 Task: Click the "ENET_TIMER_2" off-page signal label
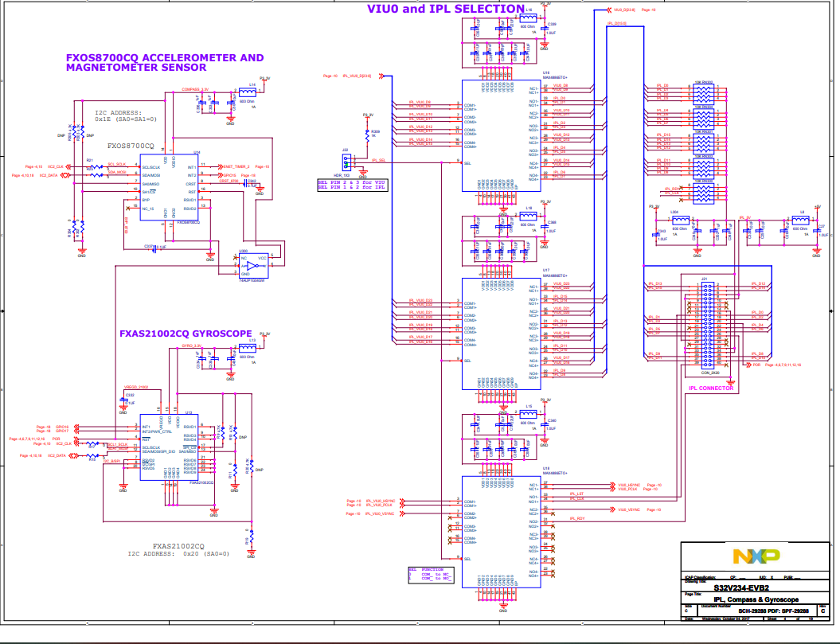[x=236, y=166]
